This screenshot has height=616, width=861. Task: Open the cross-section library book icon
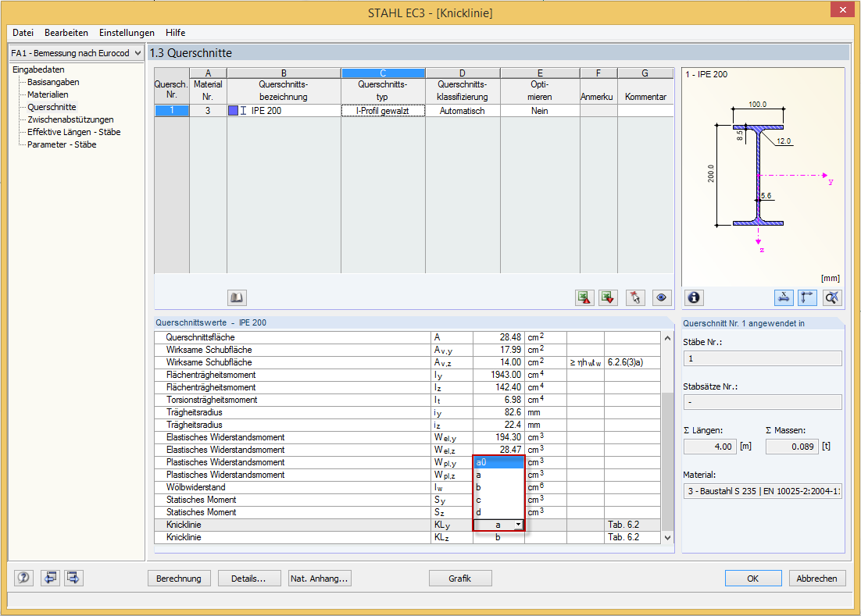pyautogui.click(x=237, y=298)
